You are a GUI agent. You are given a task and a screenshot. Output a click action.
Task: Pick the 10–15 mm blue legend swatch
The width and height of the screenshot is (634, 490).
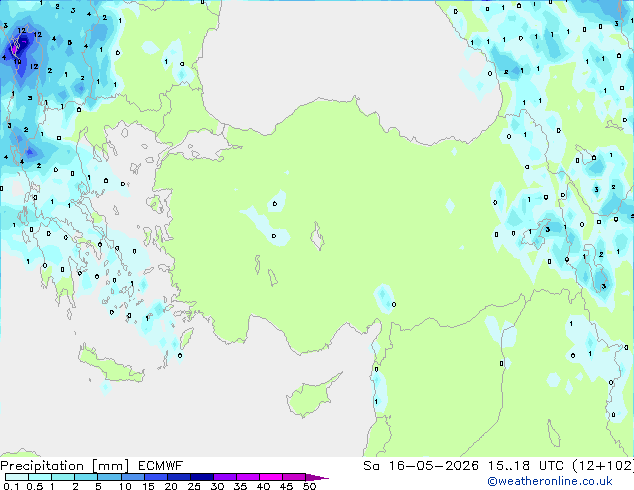(x=133, y=477)
